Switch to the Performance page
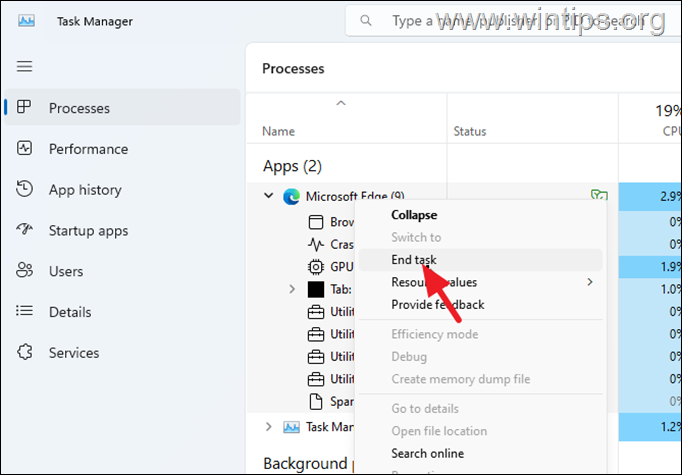Screen dimensions: 682x475 tap(122, 149)
